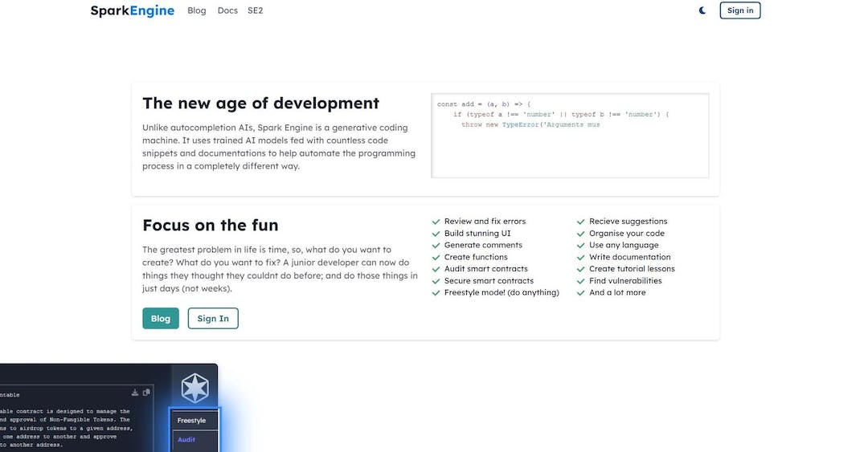Screen dimensions: 868x452
Task: Click the 'Focus on the fun' heading
Action: tap(211, 225)
